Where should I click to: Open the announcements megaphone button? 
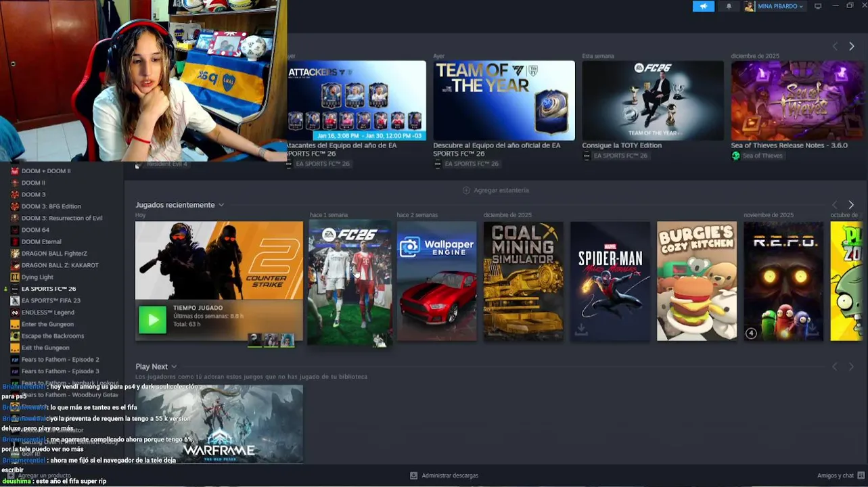[704, 6]
